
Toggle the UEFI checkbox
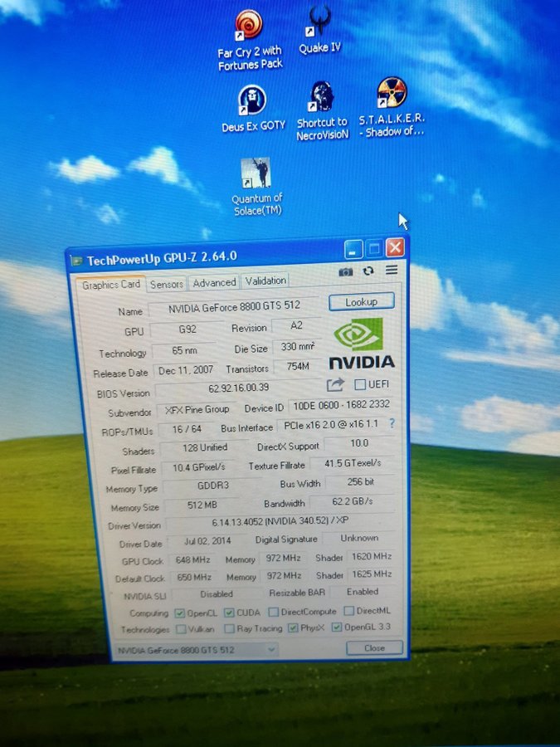(x=360, y=384)
